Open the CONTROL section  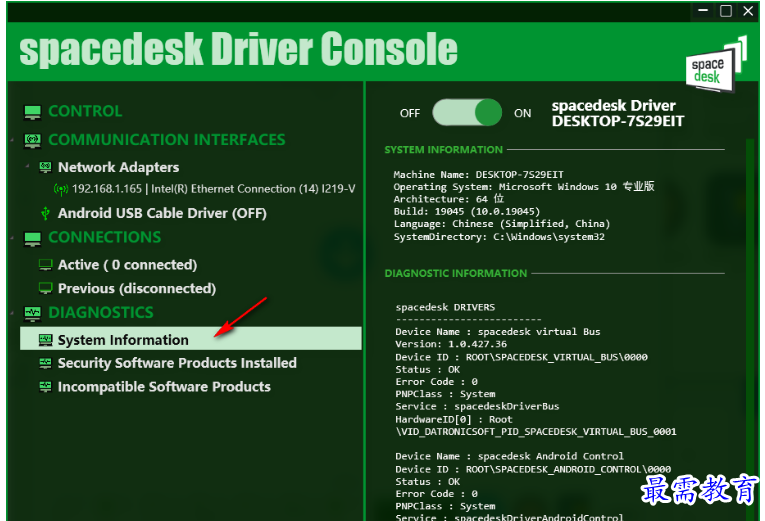click(x=85, y=111)
